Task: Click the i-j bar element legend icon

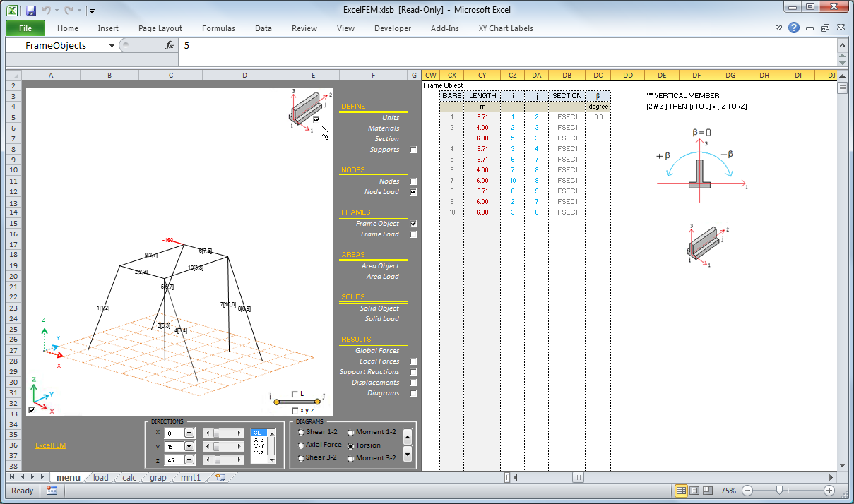Action: (x=297, y=401)
